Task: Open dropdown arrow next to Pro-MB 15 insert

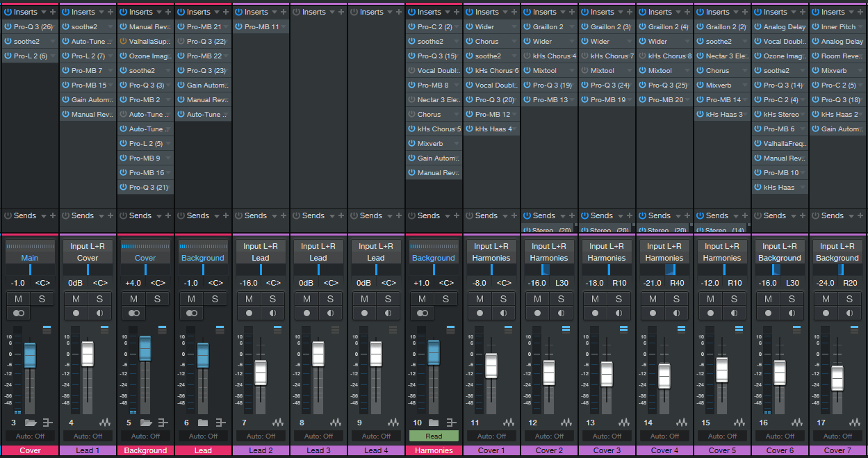Action: point(110,85)
